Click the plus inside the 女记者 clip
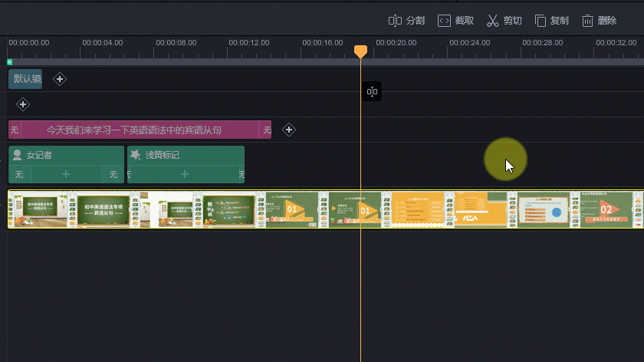 [66, 175]
